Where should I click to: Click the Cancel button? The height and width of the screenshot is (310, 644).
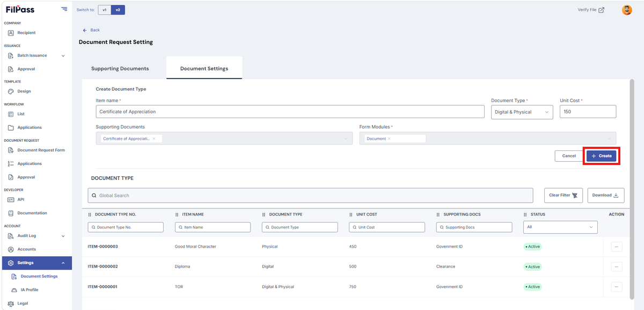point(569,156)
